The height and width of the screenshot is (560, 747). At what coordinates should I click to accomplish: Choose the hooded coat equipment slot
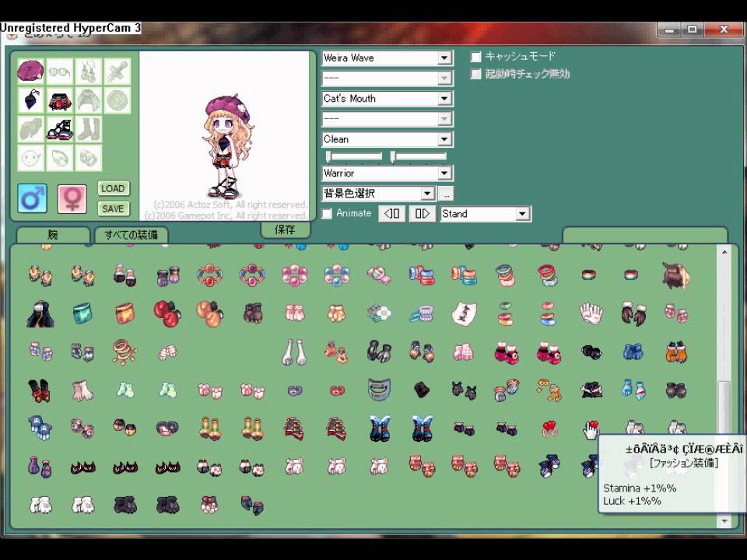(88, 100)
